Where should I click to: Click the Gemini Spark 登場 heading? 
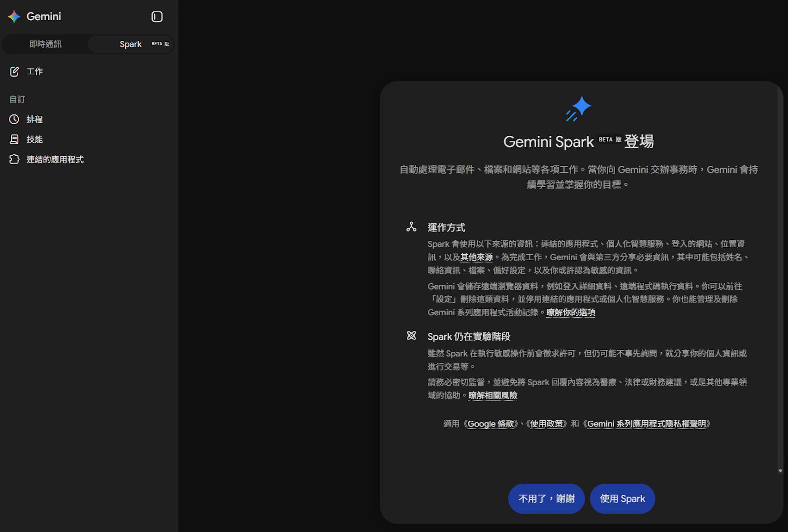pyautogui.click(x=578, y=142)
